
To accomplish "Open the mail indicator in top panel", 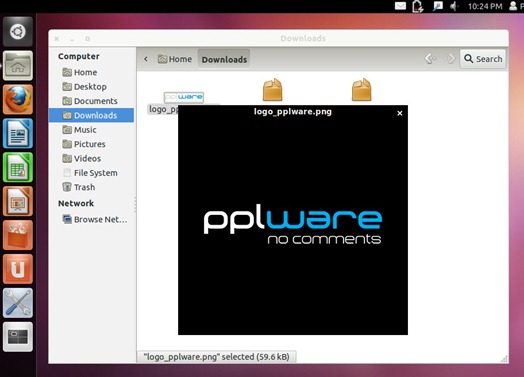I will (400, 6).
